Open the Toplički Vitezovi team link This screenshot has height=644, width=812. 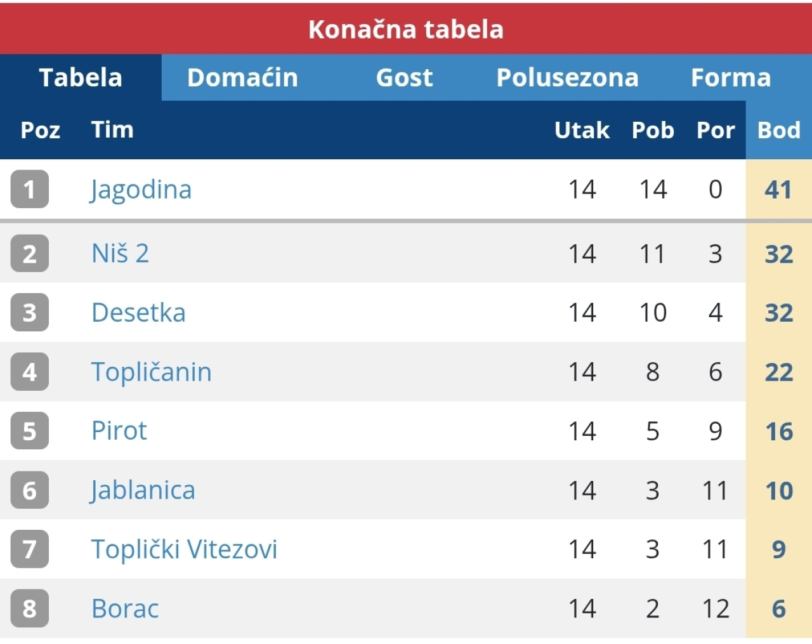184,549
